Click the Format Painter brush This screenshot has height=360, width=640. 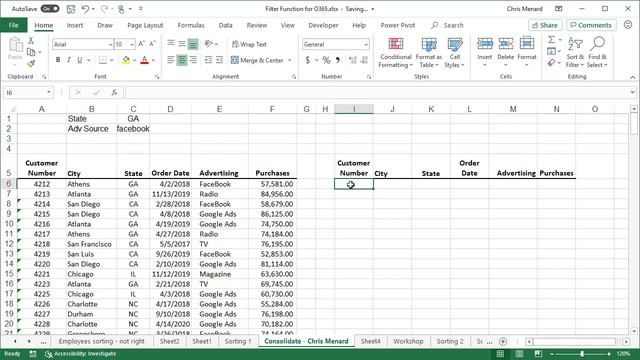click(31, 63)
